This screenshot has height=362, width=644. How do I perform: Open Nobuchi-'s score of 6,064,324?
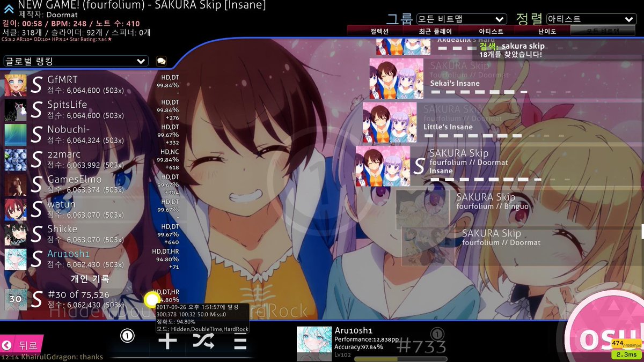(x=91, y=135)
